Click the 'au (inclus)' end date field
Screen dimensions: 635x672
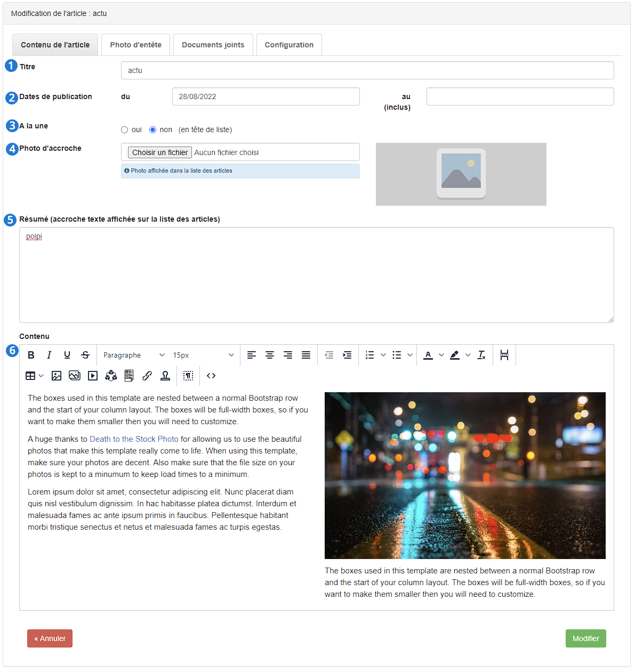(x=520, y=96)
